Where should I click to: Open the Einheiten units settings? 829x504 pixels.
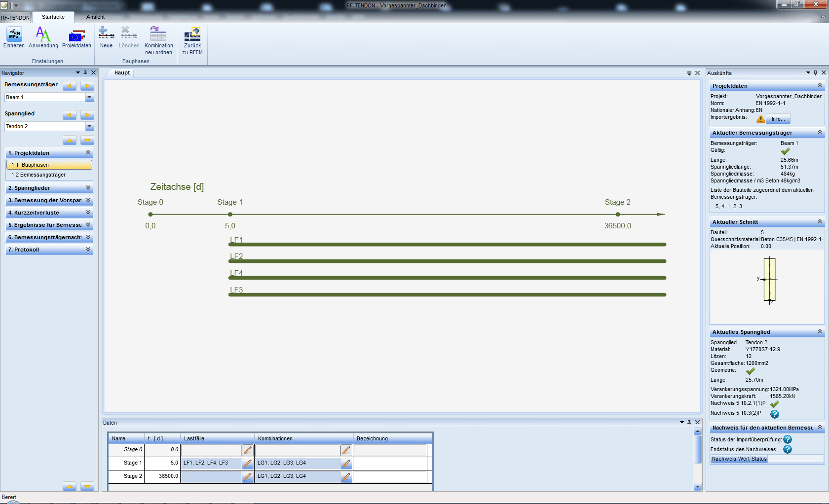[x=14, y=37]
